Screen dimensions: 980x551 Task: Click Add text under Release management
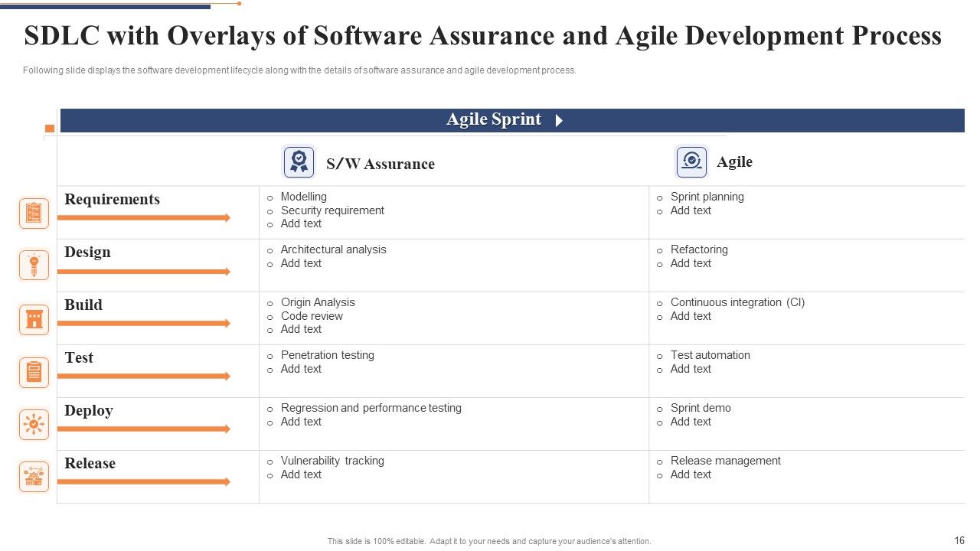(691, 474)
